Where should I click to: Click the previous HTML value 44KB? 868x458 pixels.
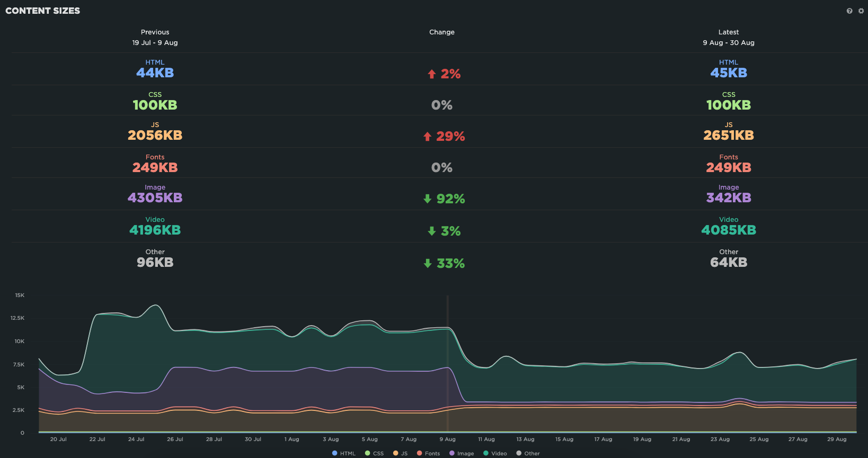point(155,73)
